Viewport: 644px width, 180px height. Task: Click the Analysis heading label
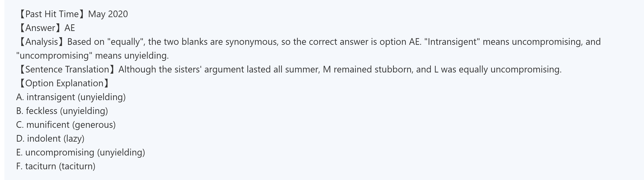click(42, 42)
